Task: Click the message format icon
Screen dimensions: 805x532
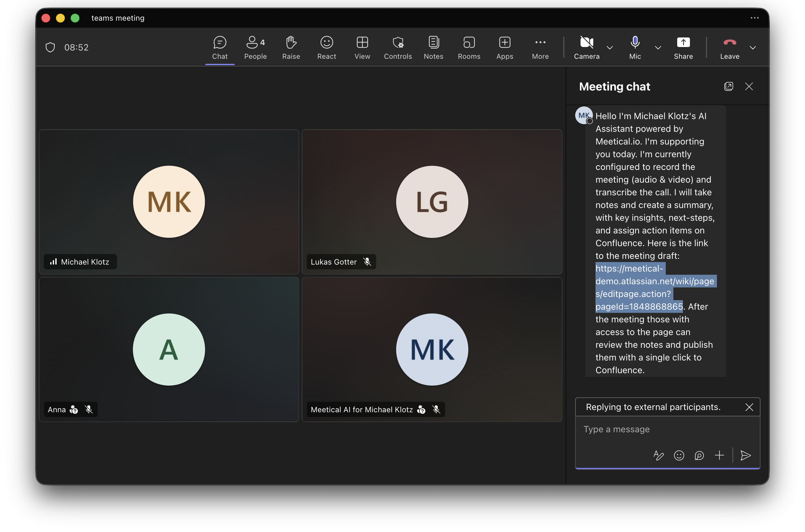Action: pos(658,455)
